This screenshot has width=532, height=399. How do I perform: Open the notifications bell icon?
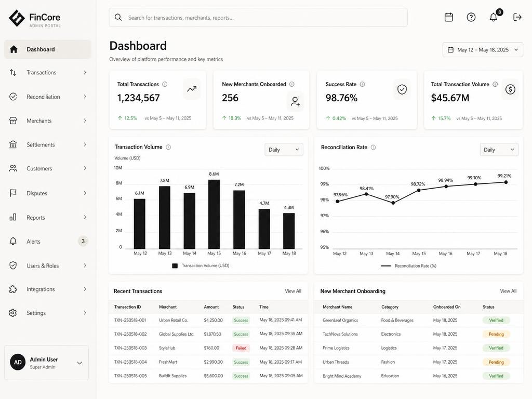494,17
